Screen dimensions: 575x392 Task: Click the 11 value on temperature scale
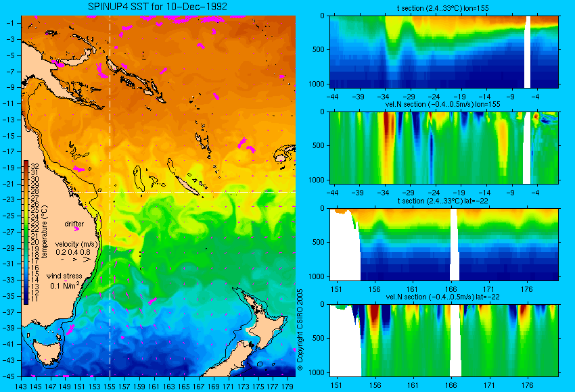tap(34, 299)
